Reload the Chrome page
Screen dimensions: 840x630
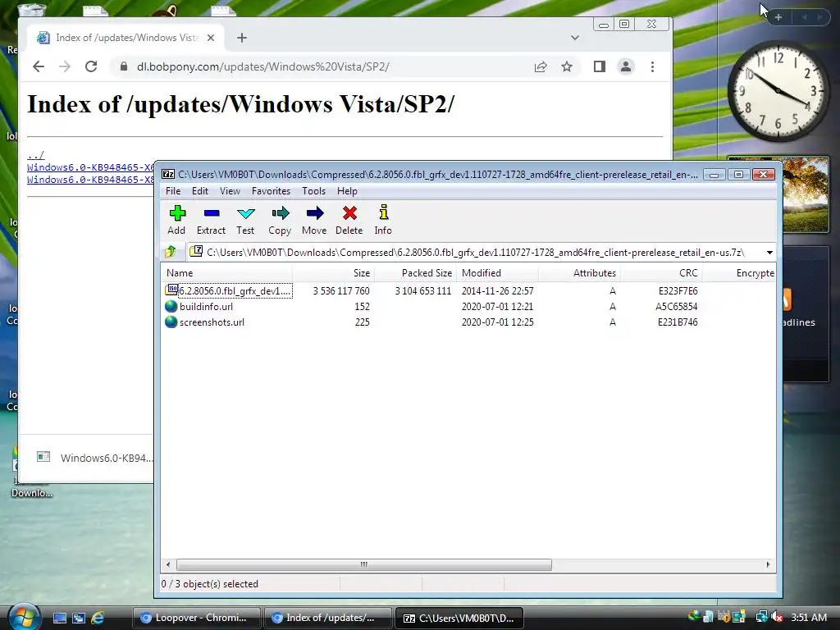click(91, 66)
